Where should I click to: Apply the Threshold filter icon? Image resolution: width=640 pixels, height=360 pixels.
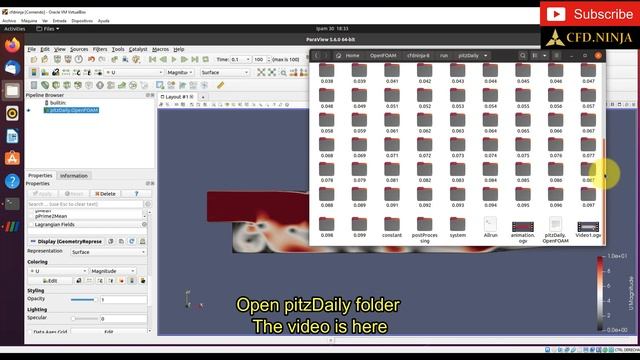click(x=78, y=85)
